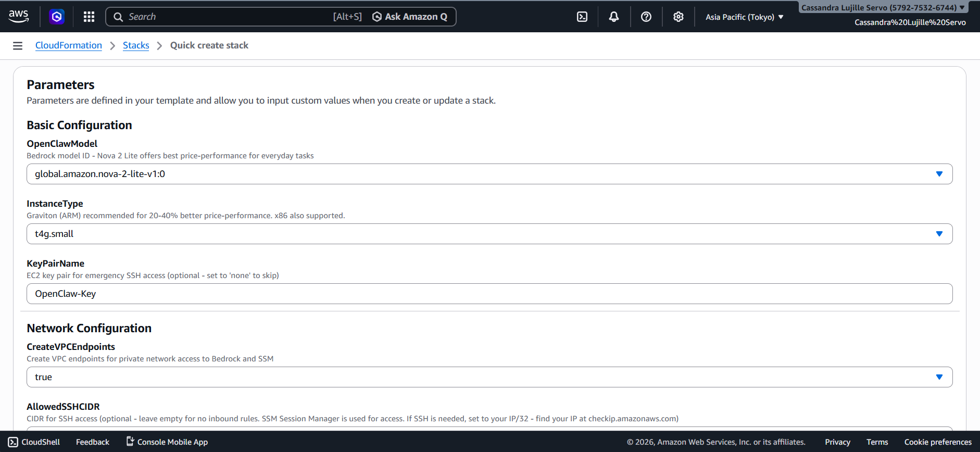Screen dimensions: 980x452
Task: Click the OpenClawModel label
Action: pos(62,144)
